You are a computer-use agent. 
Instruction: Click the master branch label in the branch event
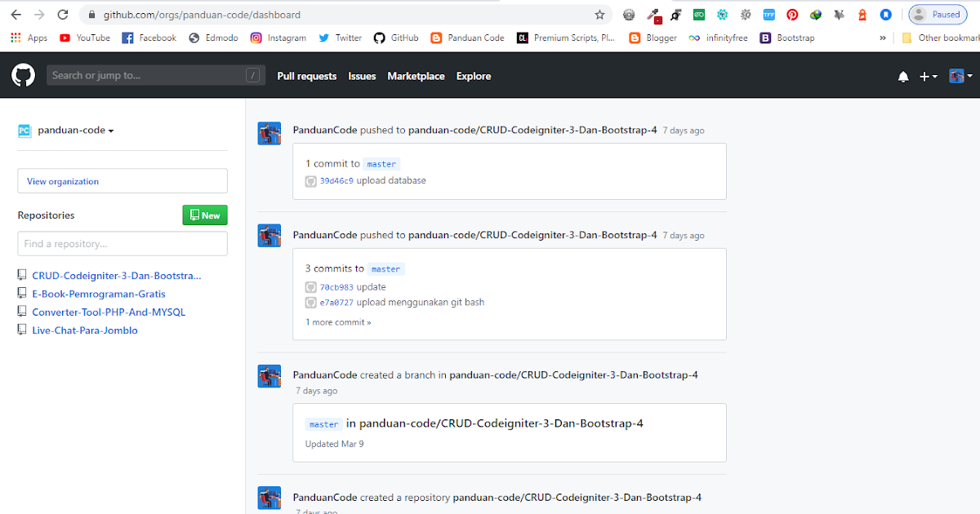(323, 423)
